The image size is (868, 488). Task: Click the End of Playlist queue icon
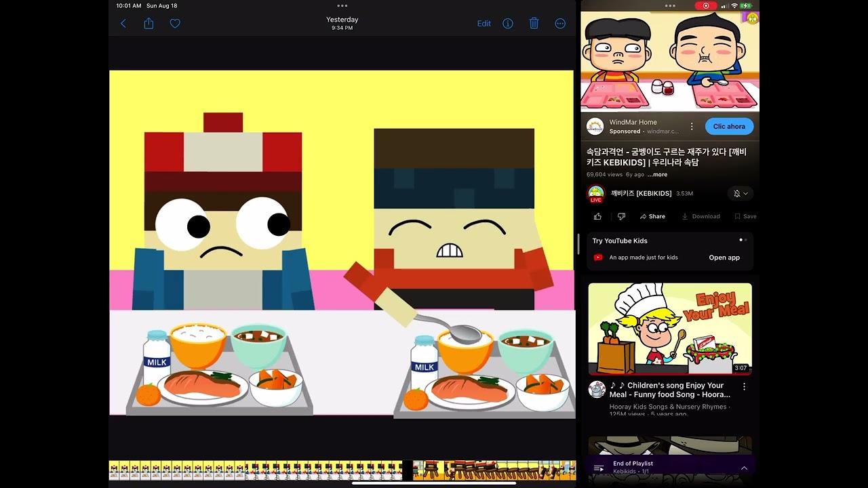point(599,468)
